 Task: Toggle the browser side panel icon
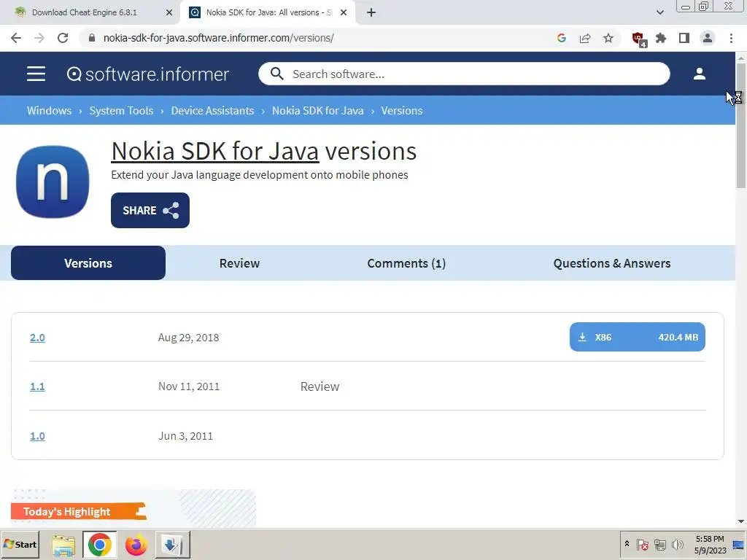coord(684,38)
